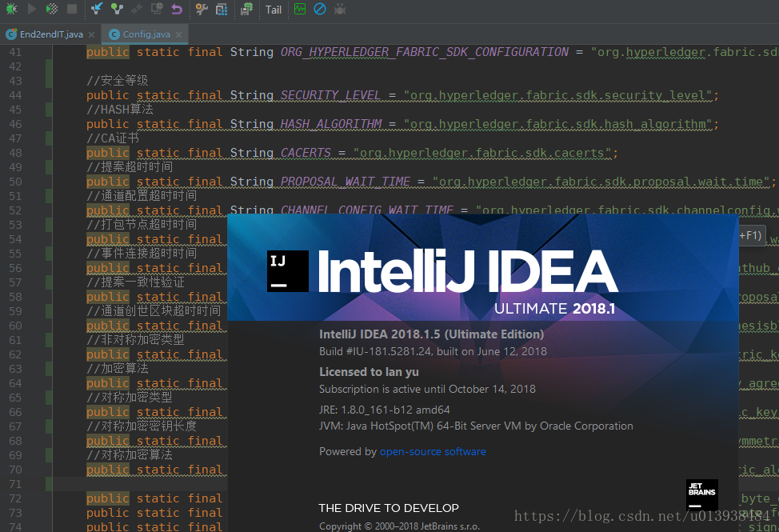779x532 pixels.
Task: Click the //对称加密密钥长度 comment
Action: point(142,426)
